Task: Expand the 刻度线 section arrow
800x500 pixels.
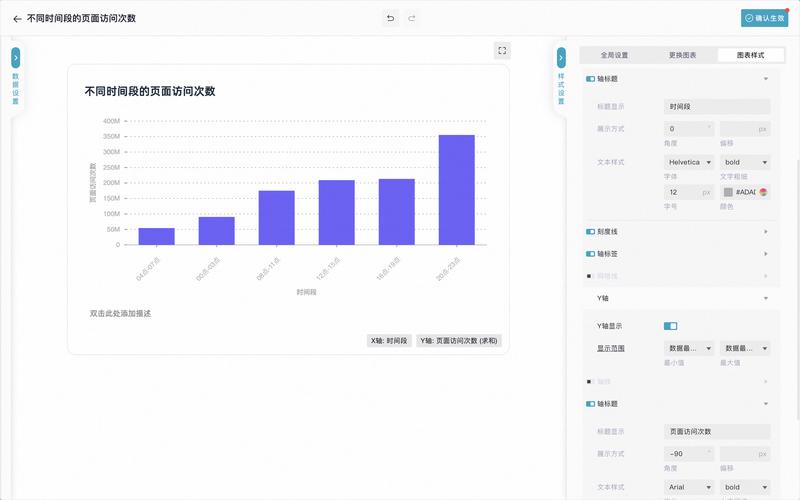Action: click(x=766, y=232)
